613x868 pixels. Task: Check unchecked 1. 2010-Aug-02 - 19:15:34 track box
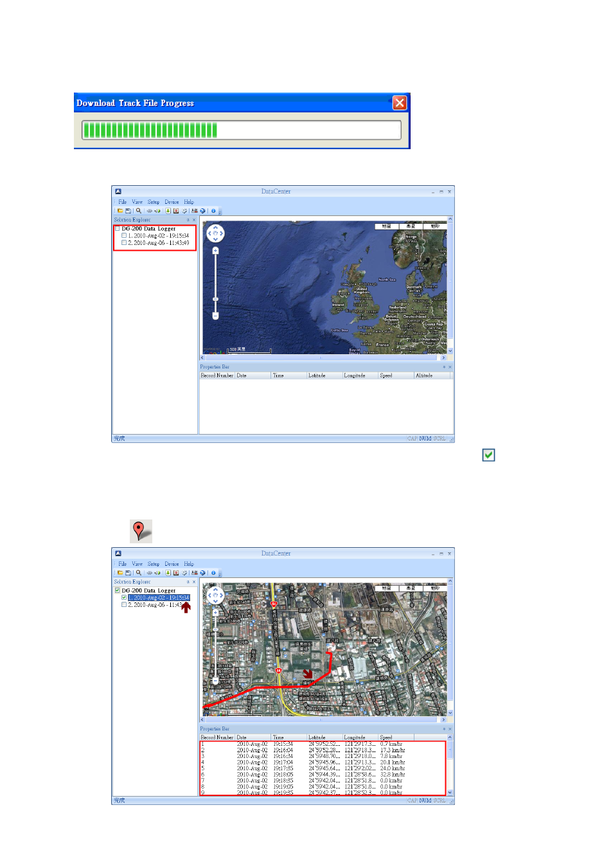124,235
